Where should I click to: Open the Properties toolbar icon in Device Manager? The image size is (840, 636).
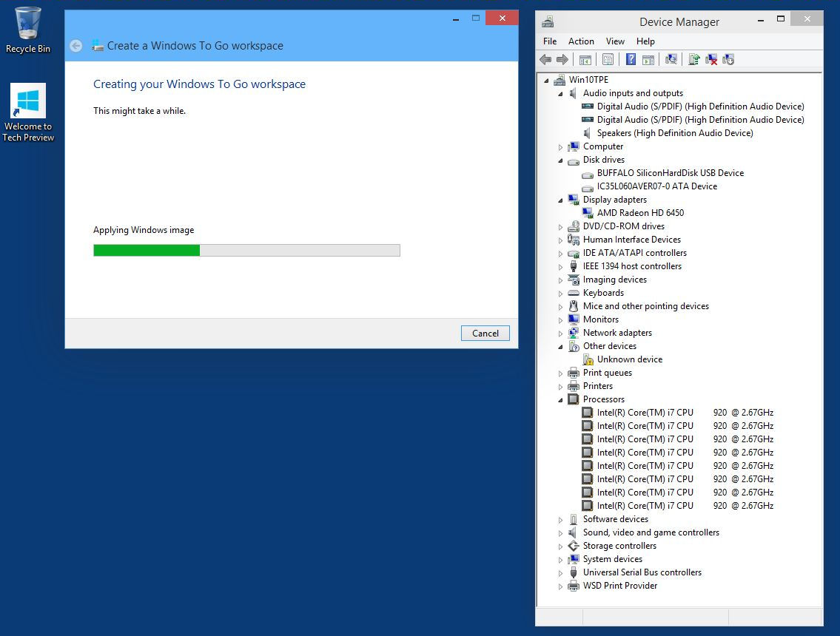pos(608,59)
